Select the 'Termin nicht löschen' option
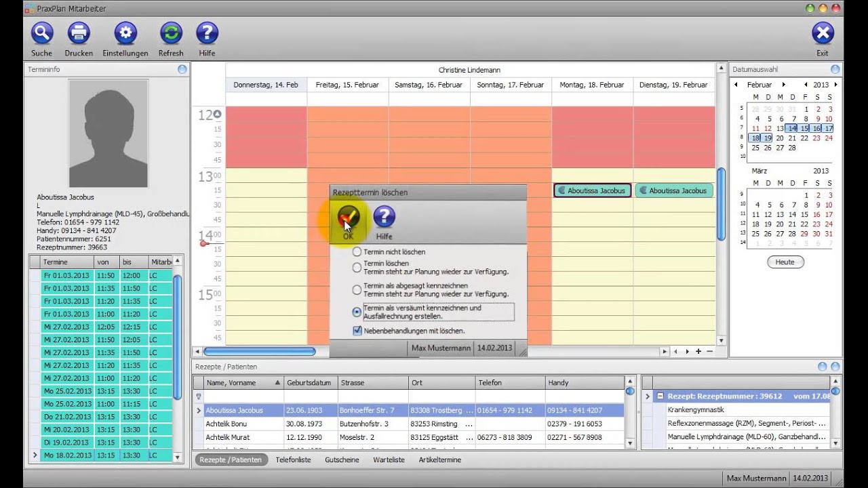The width and height of the screenshot is (868, 488). click(357, 251)
